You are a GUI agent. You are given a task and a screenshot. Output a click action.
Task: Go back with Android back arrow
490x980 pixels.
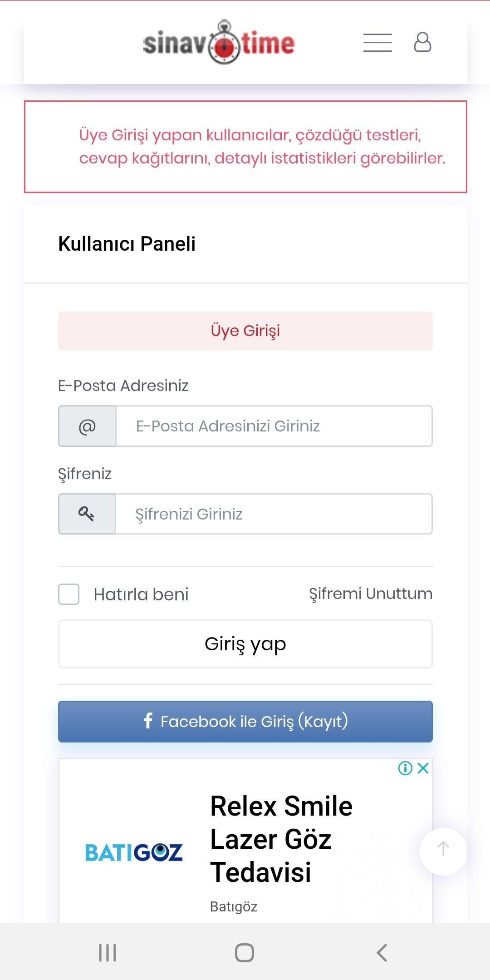[x=382, y=953]
